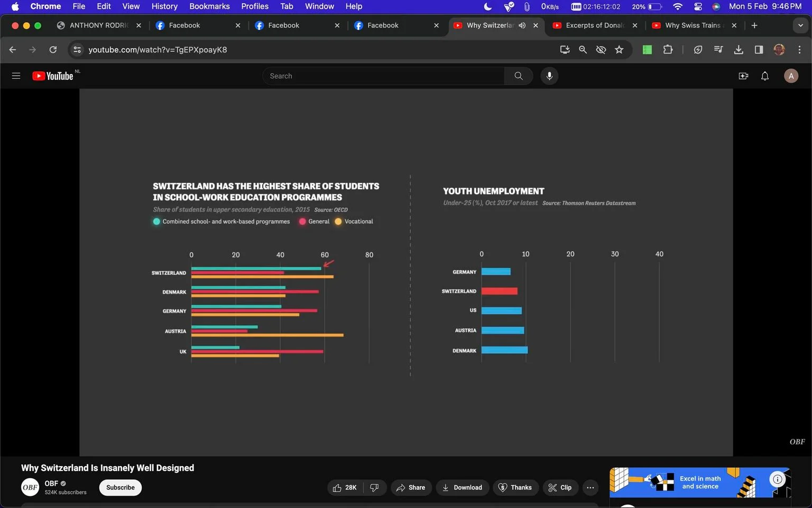Open the Create video icon
Viewport: 812px width, 508px height.
pyautogui.click(x=743, y=76)
